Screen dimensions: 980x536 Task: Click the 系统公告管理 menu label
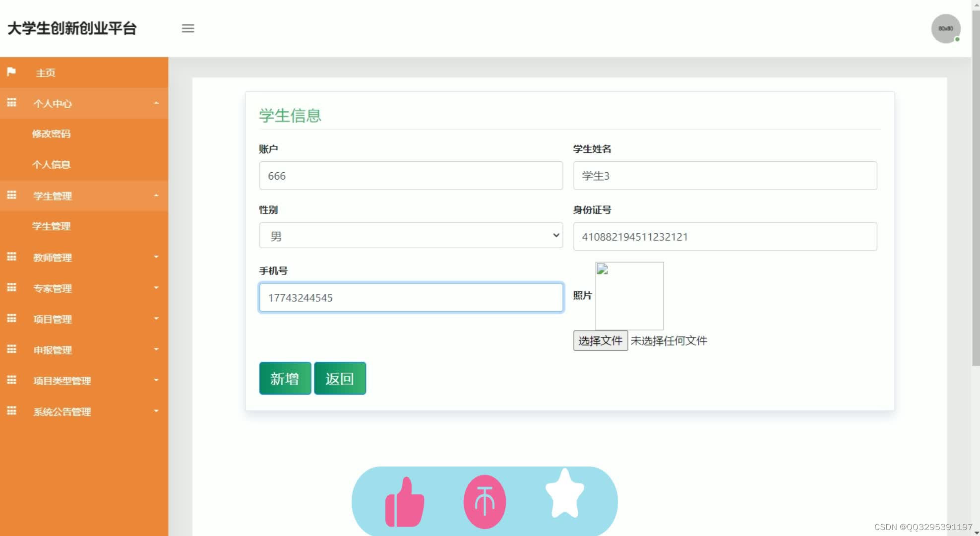click(x=62, y=411)
